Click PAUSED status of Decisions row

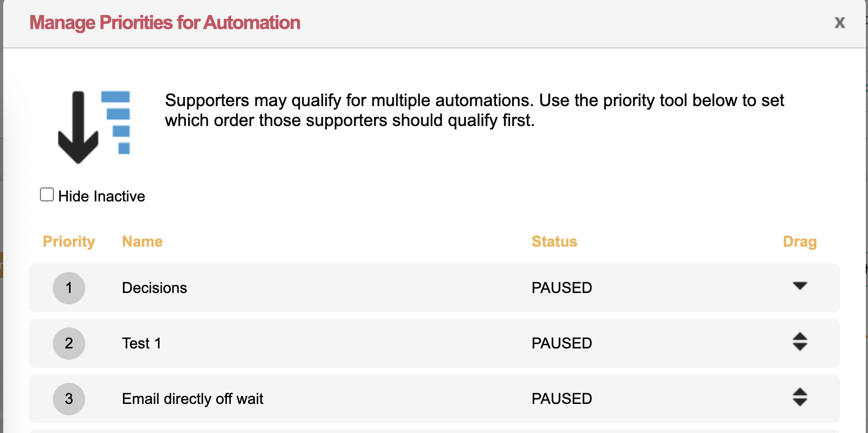click(x=562, y=288)
